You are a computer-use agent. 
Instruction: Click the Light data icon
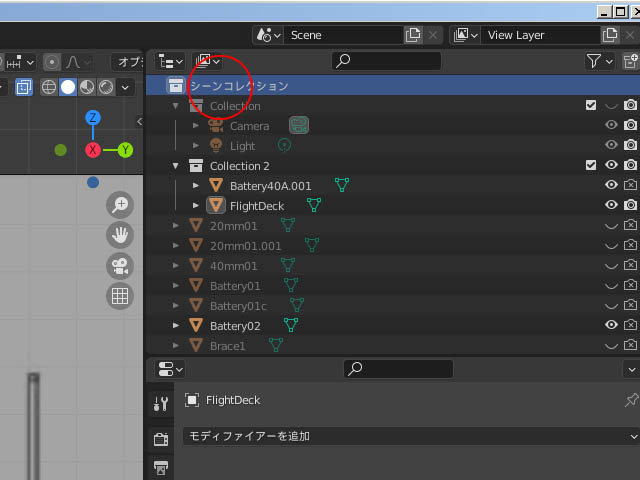284,145
